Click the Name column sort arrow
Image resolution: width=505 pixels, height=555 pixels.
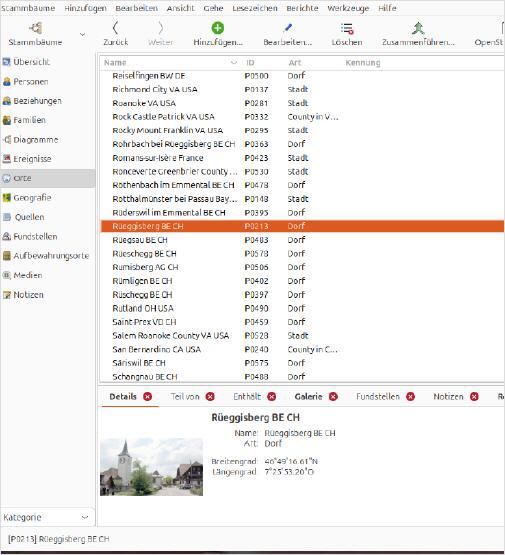tap(234, 63)
